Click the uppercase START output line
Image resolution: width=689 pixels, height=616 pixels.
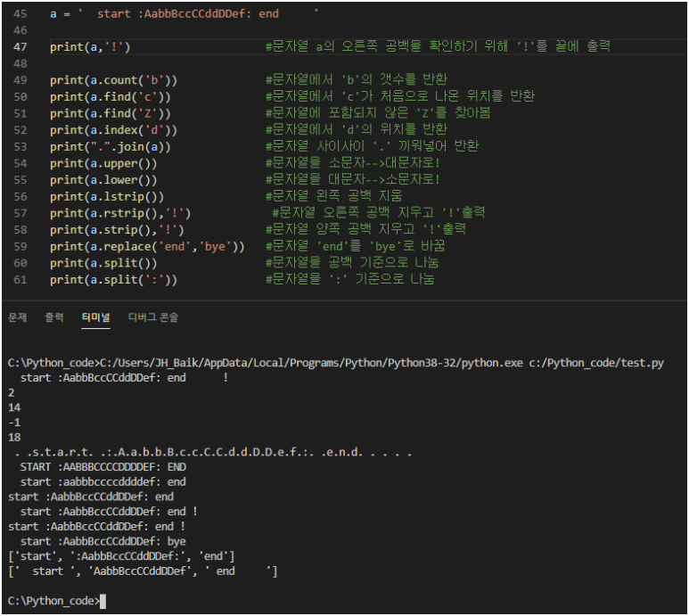103,467
